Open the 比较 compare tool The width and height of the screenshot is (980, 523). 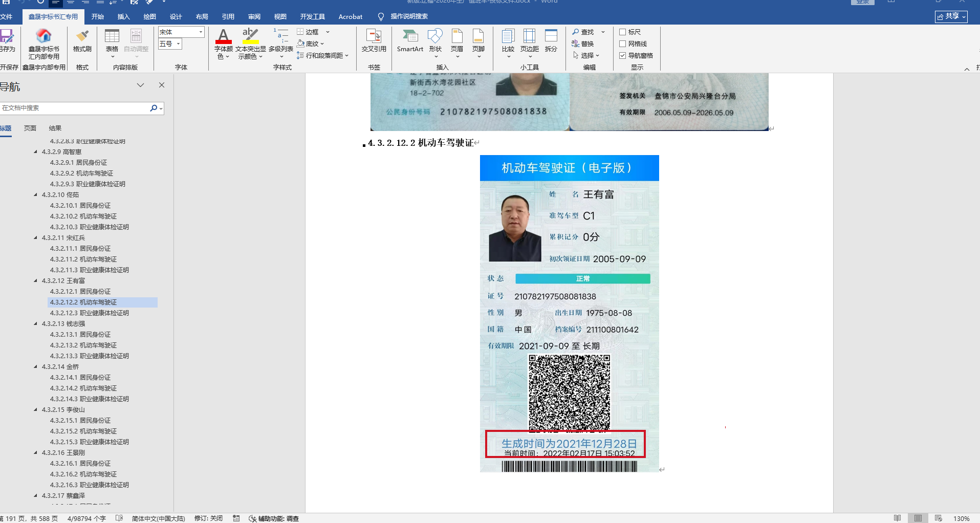(508, 43)
